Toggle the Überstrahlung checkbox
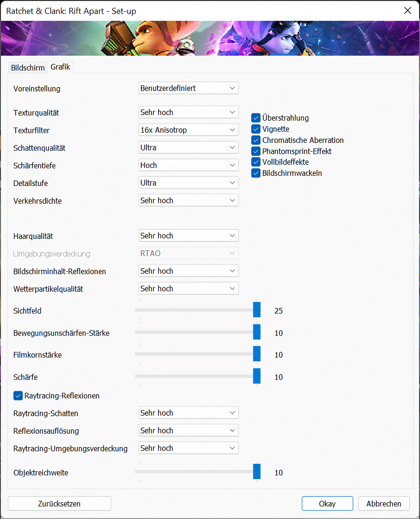The width and height of the screenshot is (420, 519). pos(256,118)
